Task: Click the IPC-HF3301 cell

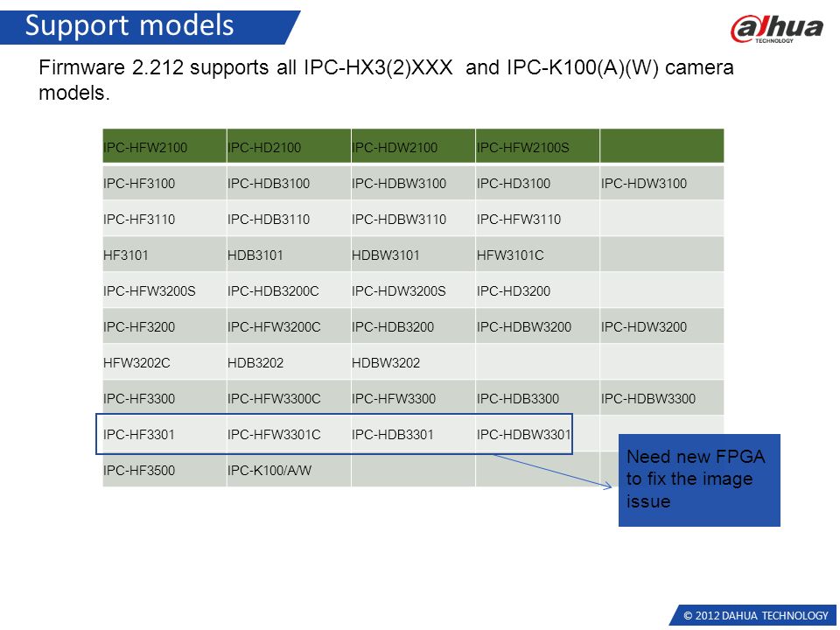Action: click(x=164, y=435)
